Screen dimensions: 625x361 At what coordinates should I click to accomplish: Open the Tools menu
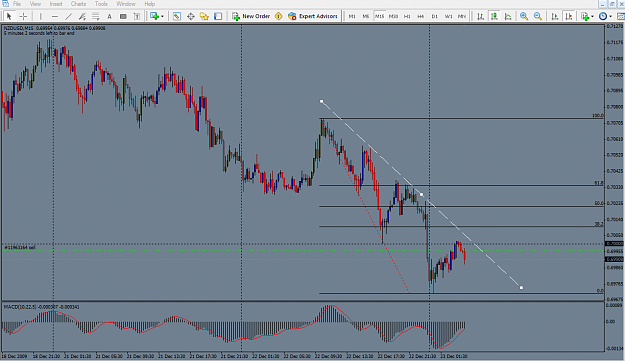point(101,4)
